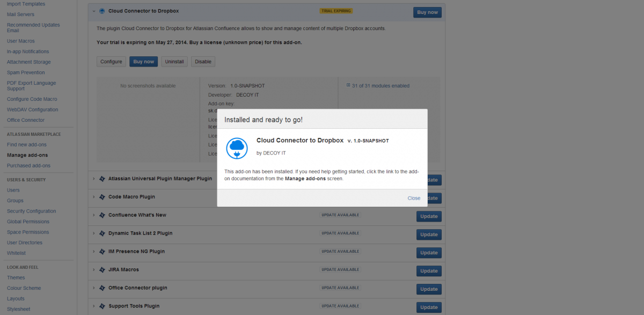Open Attachment Storage in the sidebar

29,62
